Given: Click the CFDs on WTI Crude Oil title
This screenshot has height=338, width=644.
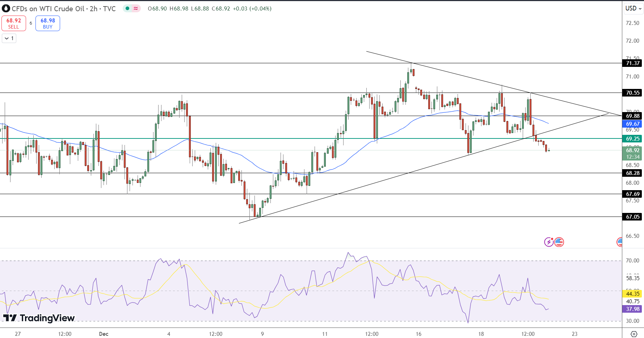Looking at the screenshot, I should click(x=48, y=9).
